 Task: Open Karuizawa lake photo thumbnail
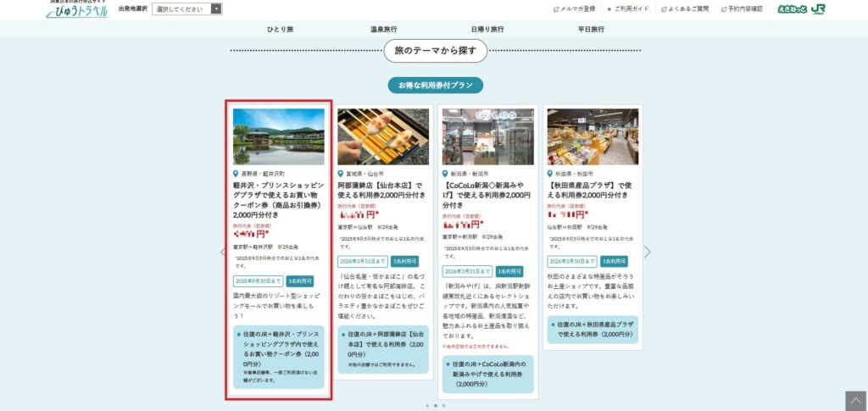pyautogui.click(x=278, y=136)
